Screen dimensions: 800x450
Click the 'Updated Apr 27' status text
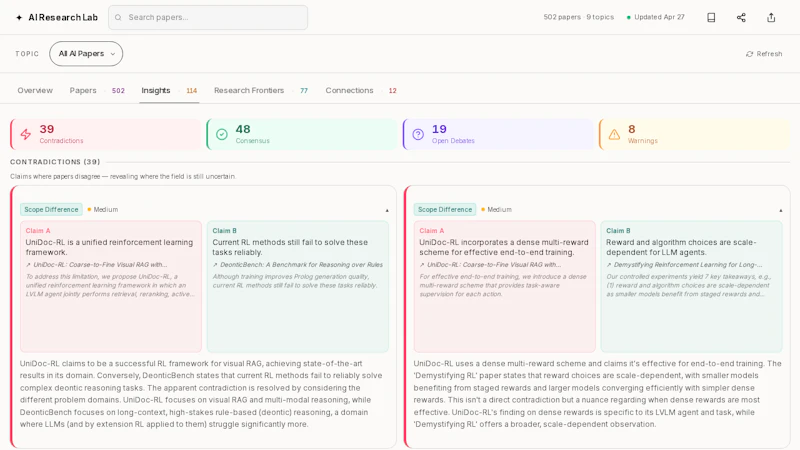[x=659, y=17]
